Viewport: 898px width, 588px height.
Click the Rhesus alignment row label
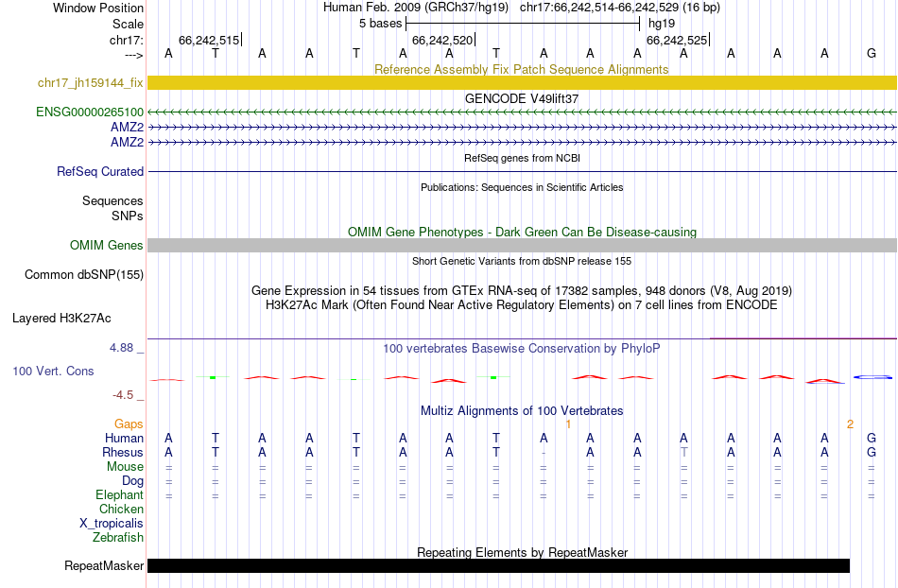[123, 452]
